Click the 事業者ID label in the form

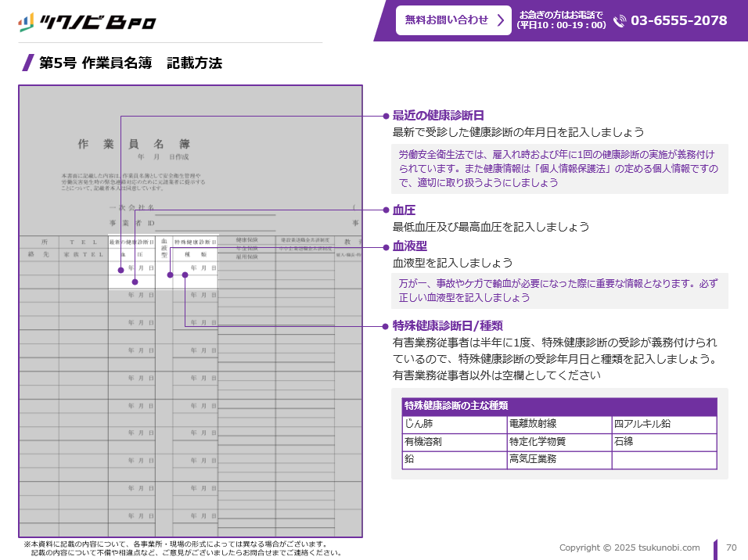coord(131,223)
